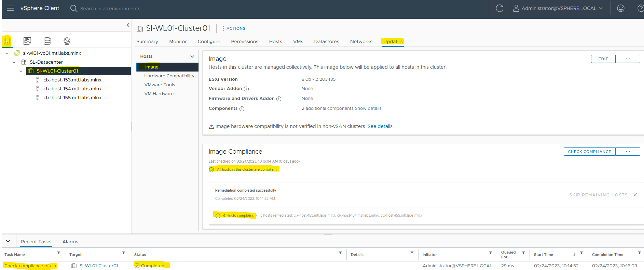This screenshot has height=270, width=644.
Task: Open Sl-WL01-Cluster01 link in task Target
Action: (99, 266)
